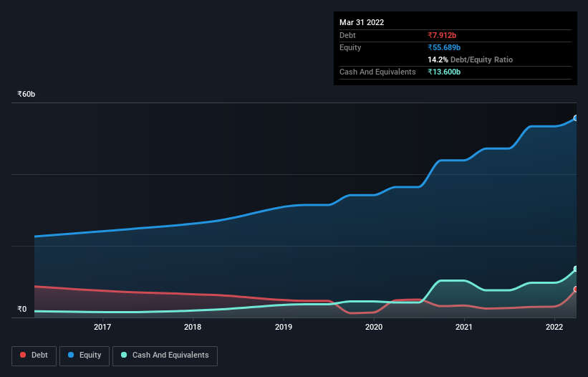Click Cash And Equivalents label in tooltip
Image resolution: width=588 pixels, height=377 pixels.
pos(377,72)
